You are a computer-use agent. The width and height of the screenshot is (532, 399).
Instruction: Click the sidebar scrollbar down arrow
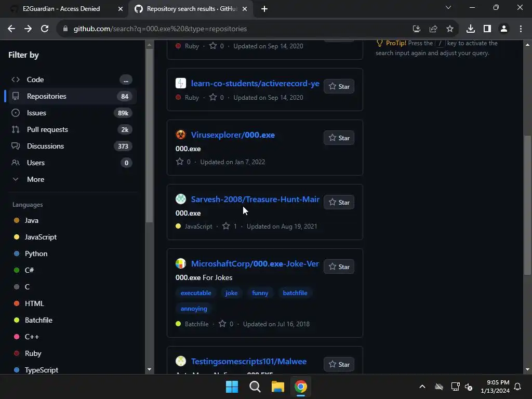coord(149,369)
